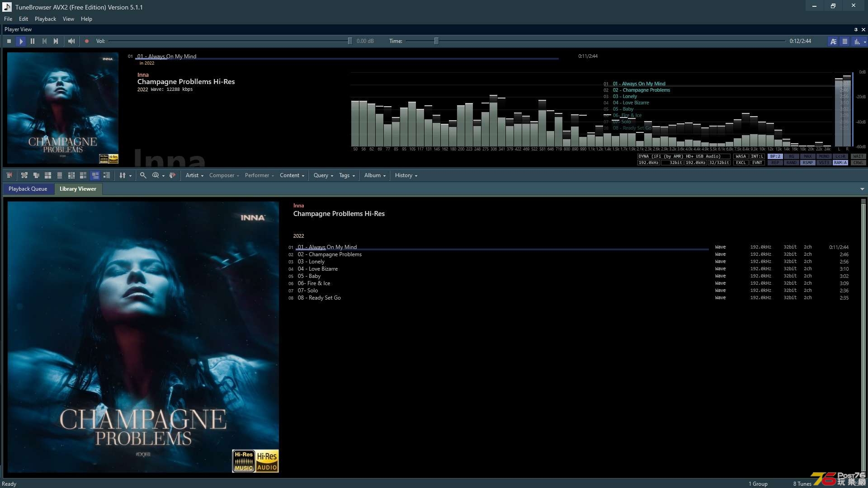Click the expand-all tree view icon
Screen dimensions: 868x488
pyautogui.click(x=24, y=175)
